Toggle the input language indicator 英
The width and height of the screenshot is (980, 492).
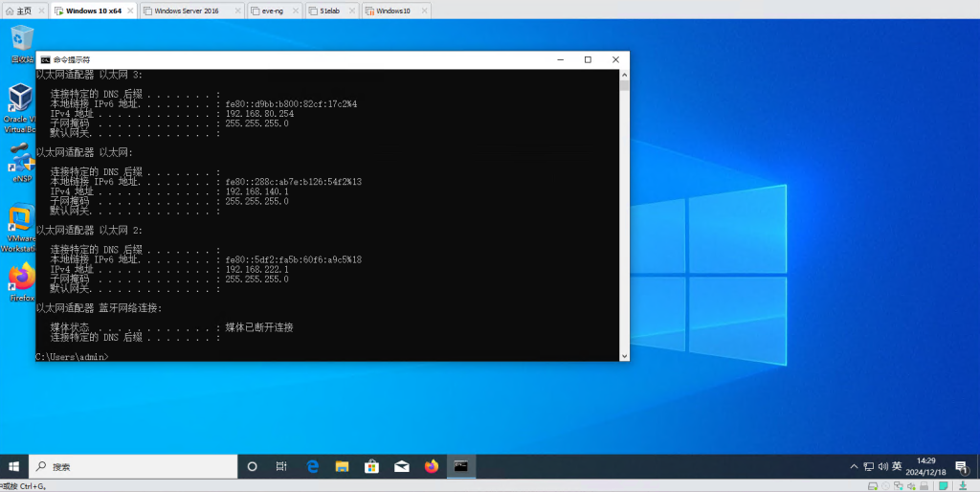(x=897, y=466)
